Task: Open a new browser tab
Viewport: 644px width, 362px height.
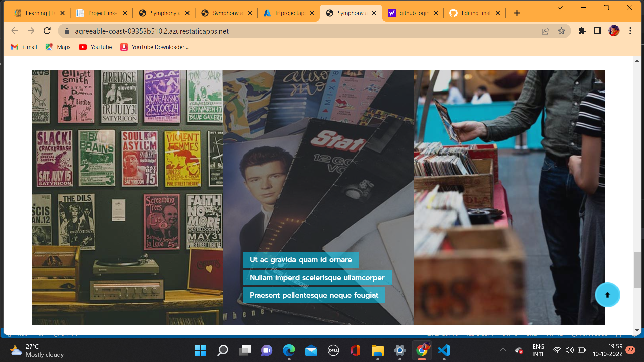Action: 517,13
